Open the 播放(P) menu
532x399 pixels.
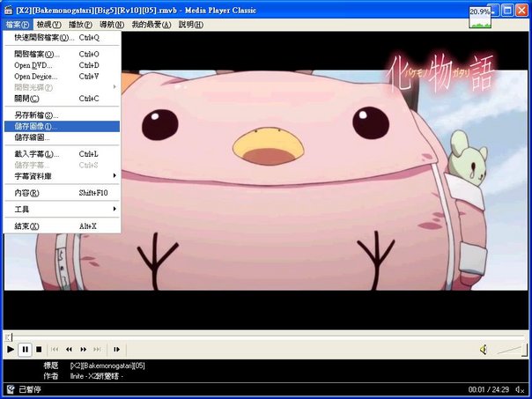tap(80, 25)
